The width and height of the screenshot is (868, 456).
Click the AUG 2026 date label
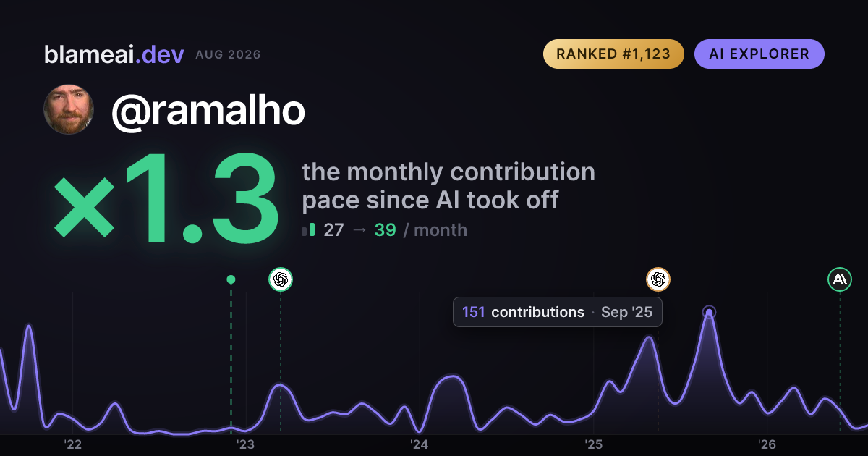(228, 55)
